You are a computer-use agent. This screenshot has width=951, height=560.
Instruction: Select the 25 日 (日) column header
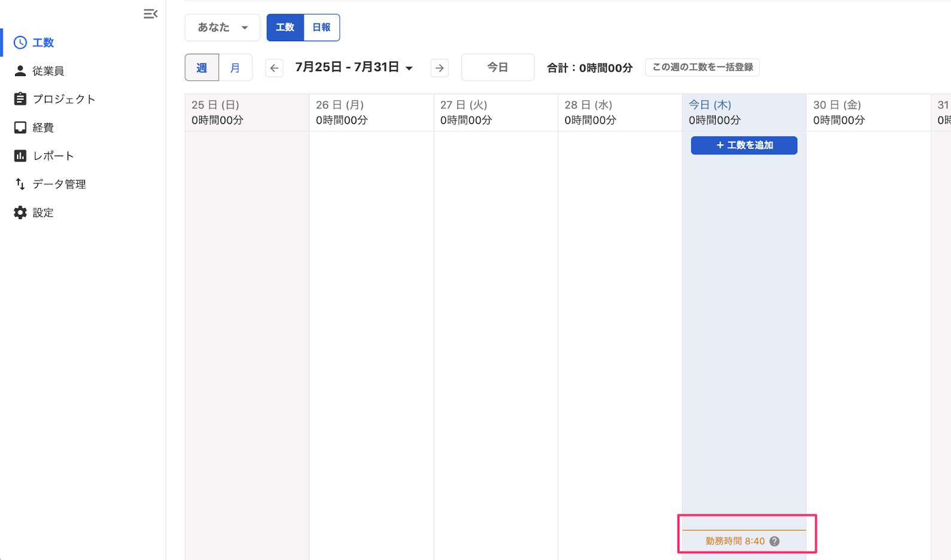point(247,112)
